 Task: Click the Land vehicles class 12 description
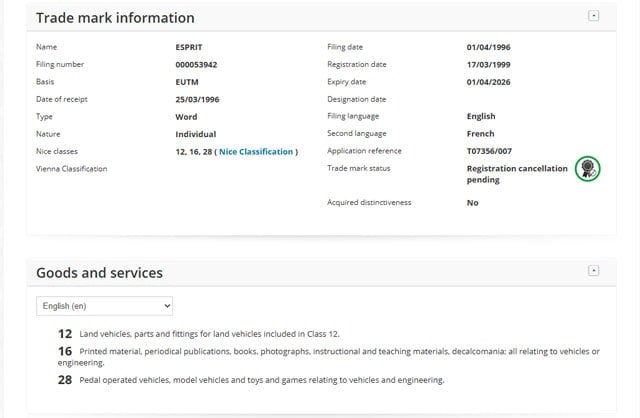(x=216, y=333)
